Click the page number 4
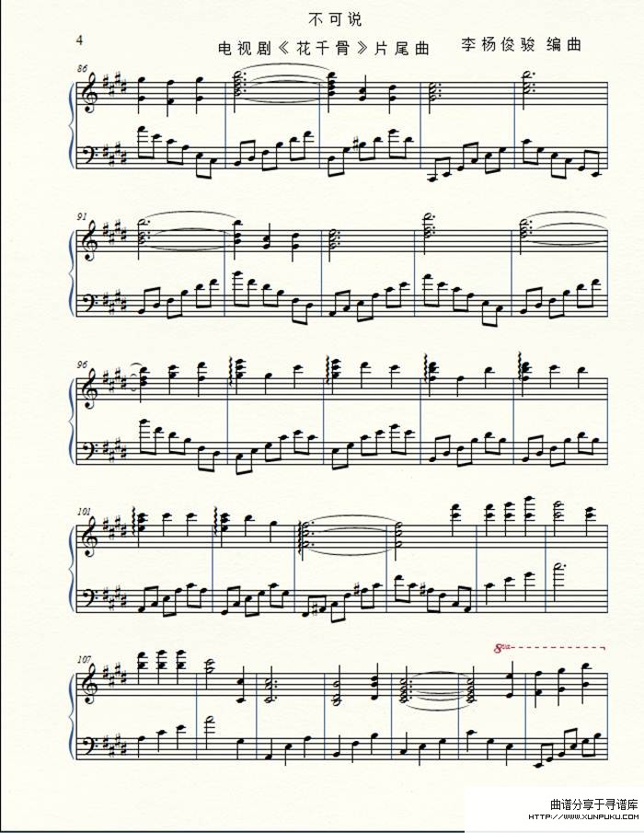This screenshot has height=833, width=644. click(x=80, y=40)
